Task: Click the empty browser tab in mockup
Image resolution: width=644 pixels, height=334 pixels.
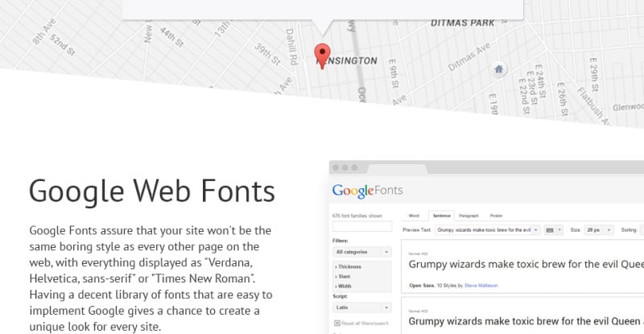Action: (x=397, y=168)
